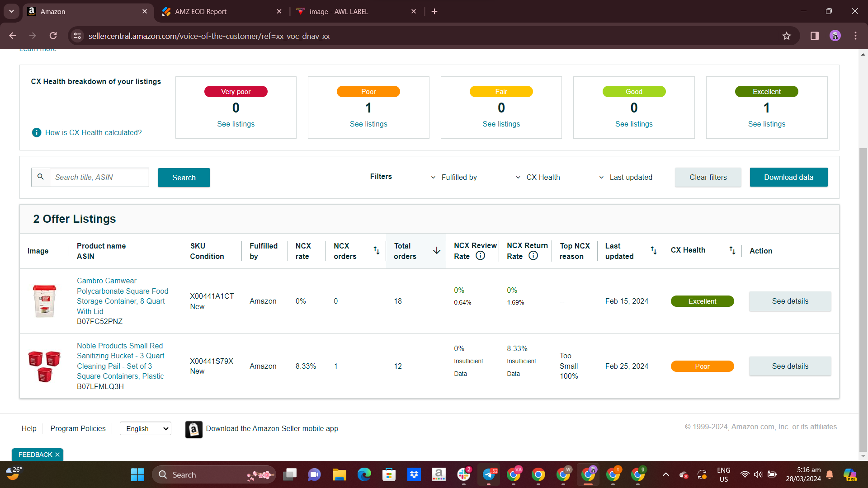This screenshot has height=488, width=868.
Task: Sort listings by NCX orders
Action: 376,250
